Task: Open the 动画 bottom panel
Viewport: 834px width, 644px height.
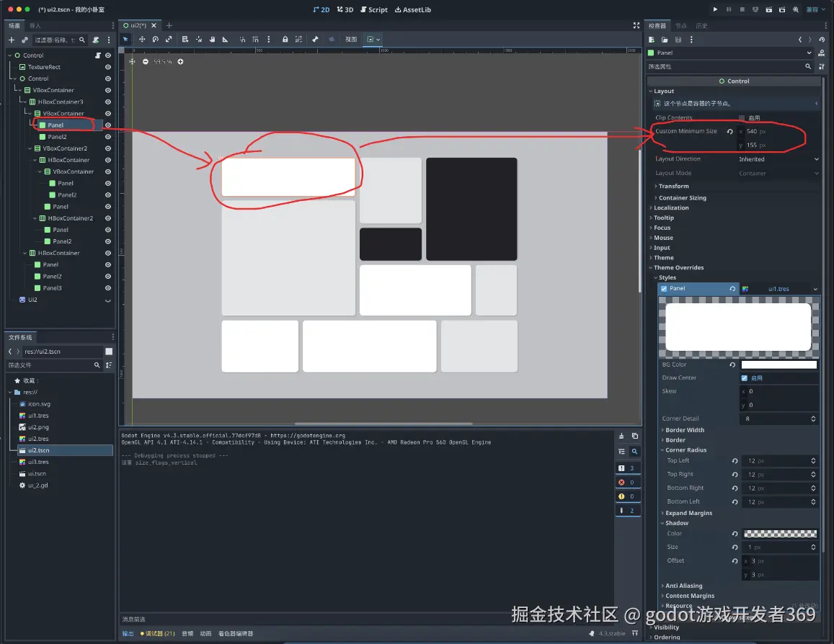Action: (205, 634)
